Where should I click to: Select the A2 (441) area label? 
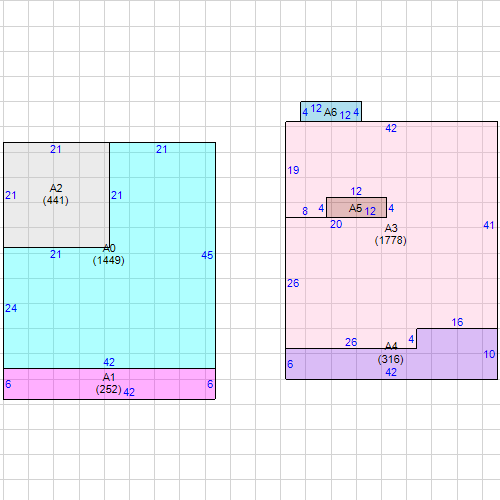[x=56, y=194]
